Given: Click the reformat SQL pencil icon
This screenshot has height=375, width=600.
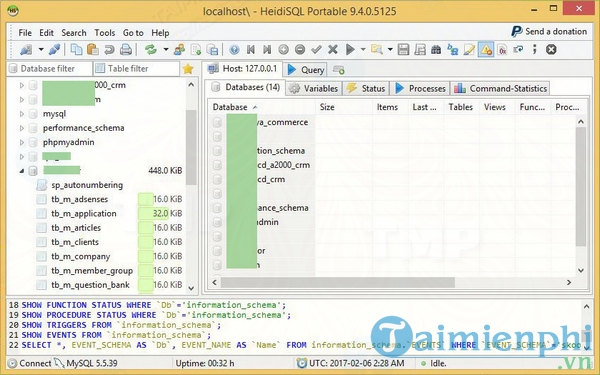Looking at the screenshot, I should [x=469, y=50].
